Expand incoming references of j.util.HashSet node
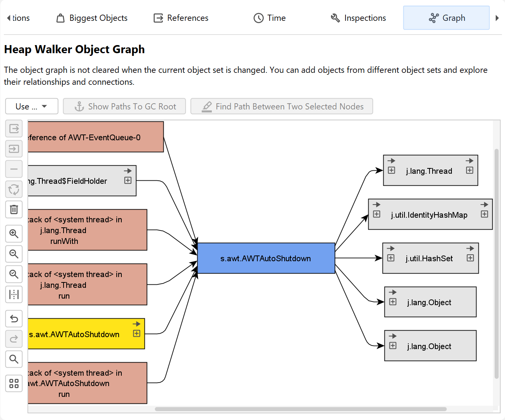 pyautogui.click(x=391, y=258)
